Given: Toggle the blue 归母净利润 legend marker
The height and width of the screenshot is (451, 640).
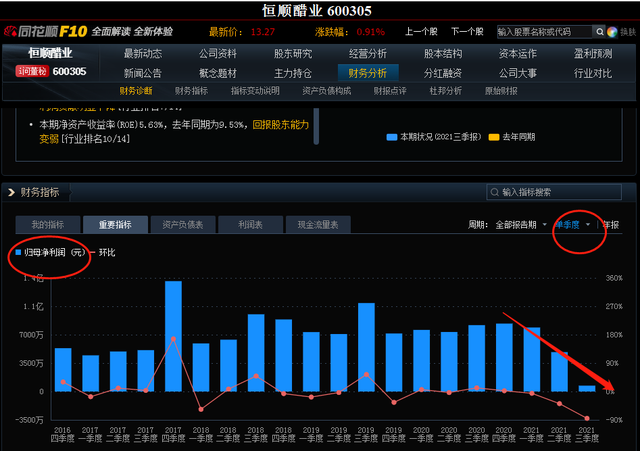Looking at the screenshot, I should (x=18, y=252).
